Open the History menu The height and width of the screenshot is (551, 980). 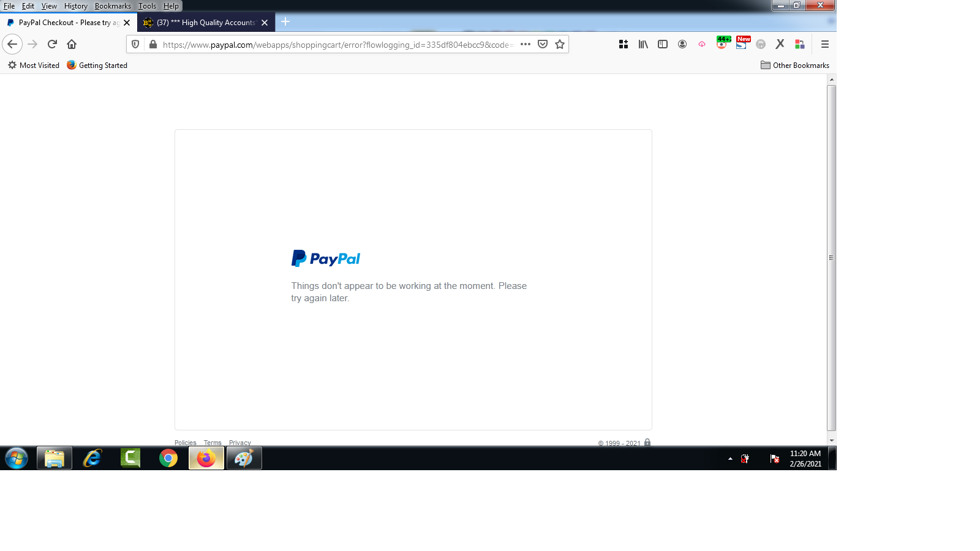[76, 6]
